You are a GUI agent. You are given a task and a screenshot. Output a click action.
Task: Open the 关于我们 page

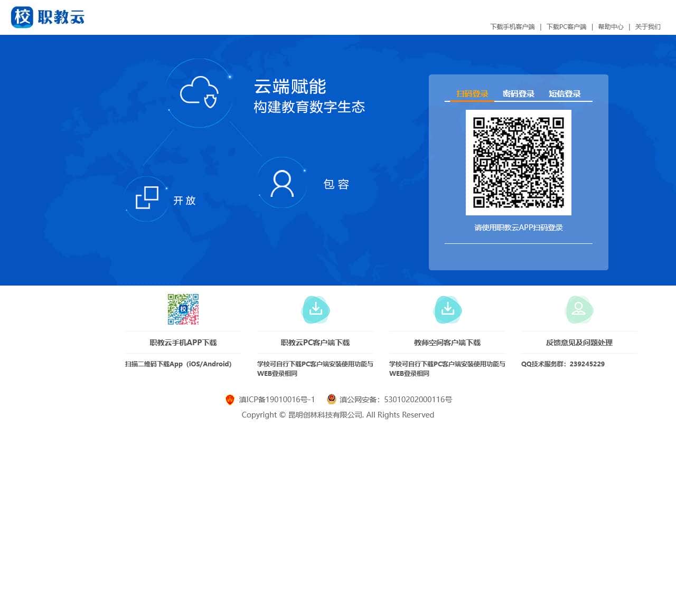(647, 26)
